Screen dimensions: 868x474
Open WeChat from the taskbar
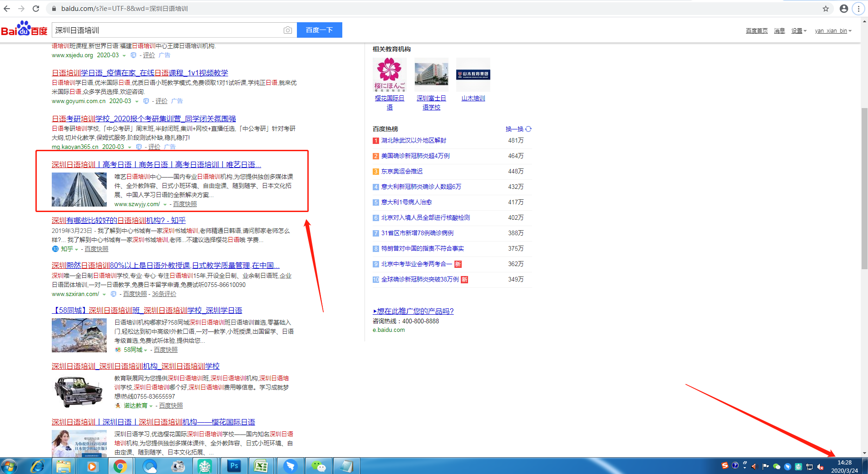pos(318,466)
